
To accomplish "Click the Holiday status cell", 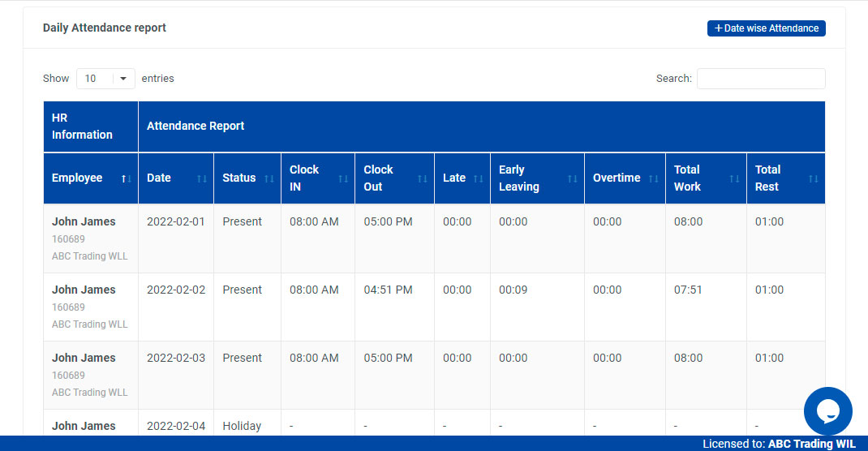I will pos(242,426).
